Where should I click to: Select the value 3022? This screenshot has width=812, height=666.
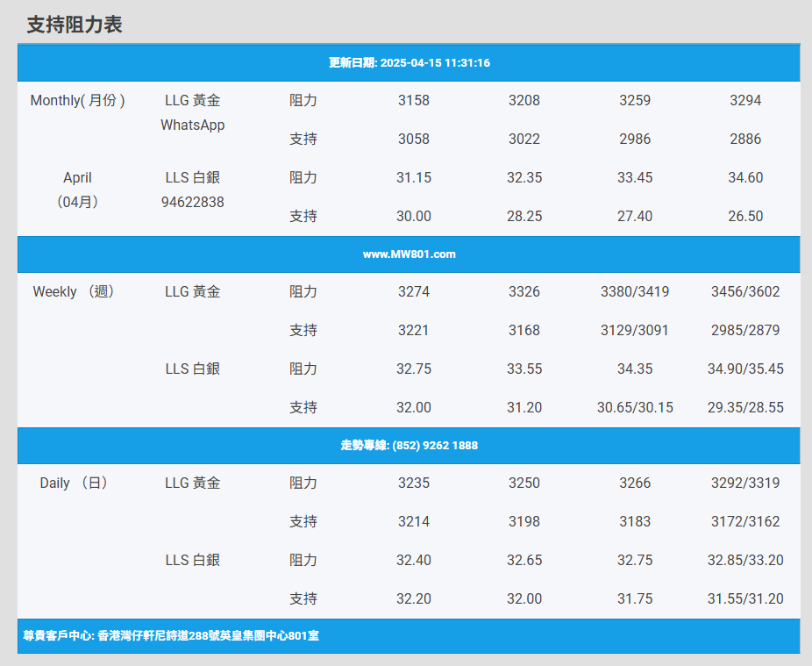click(x=524, y=139)
